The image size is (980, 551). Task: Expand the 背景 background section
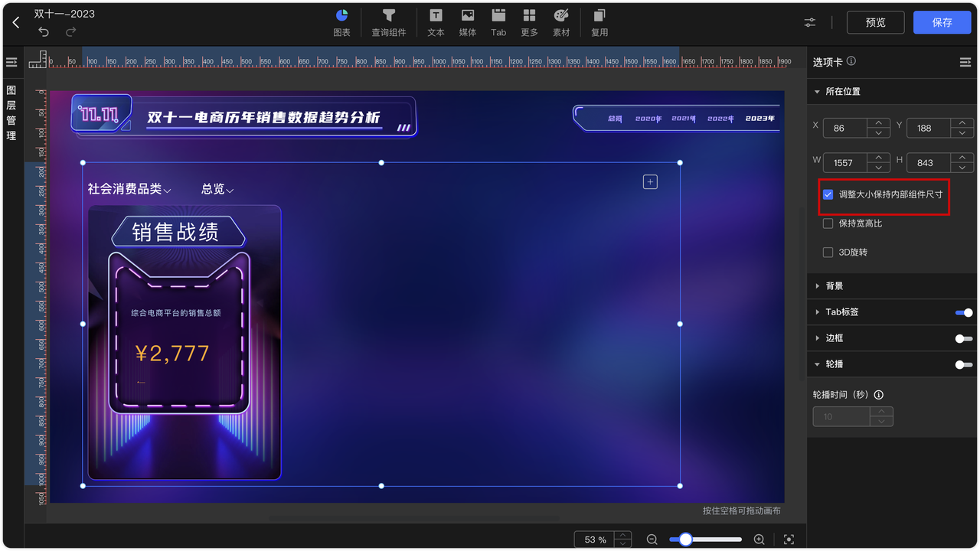pos(831,285)
